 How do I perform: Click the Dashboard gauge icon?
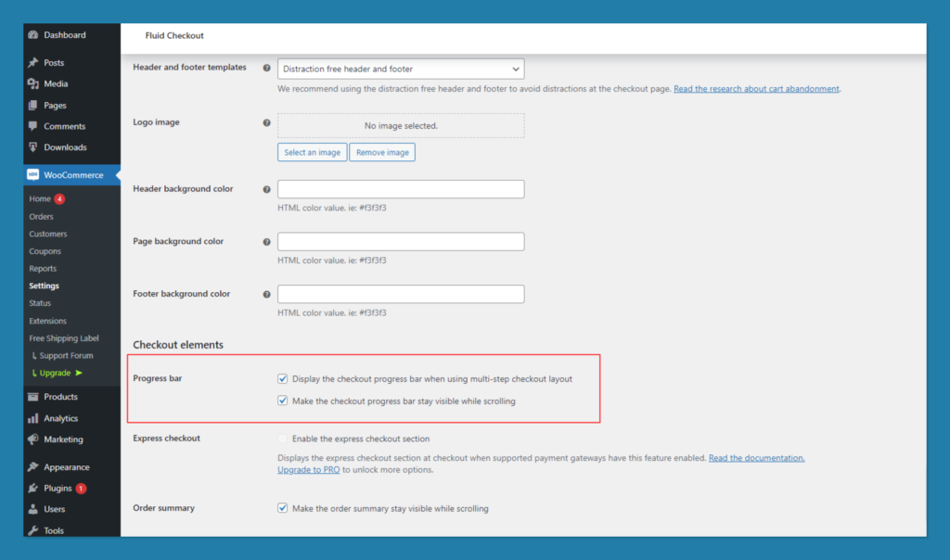[33, 35]
